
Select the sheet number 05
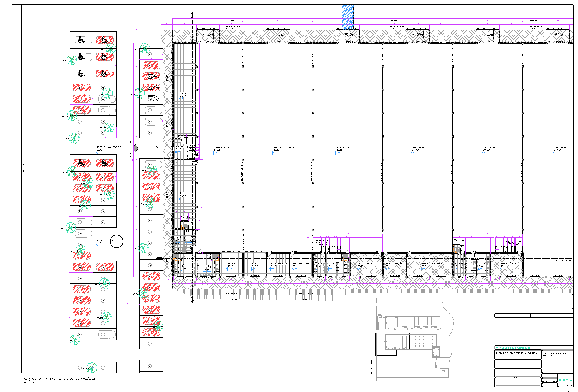point(566,380)
